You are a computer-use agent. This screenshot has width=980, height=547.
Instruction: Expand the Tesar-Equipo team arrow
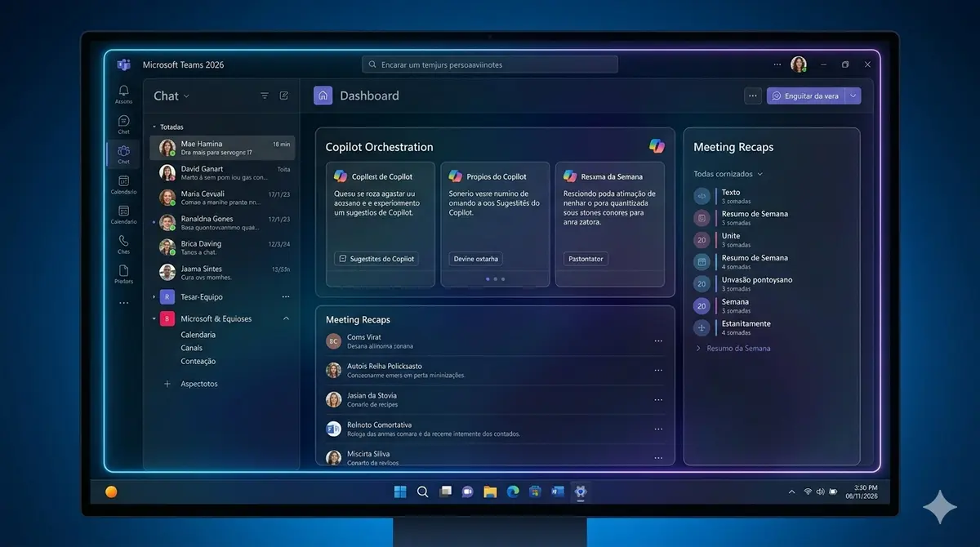[x=154, y=297]
